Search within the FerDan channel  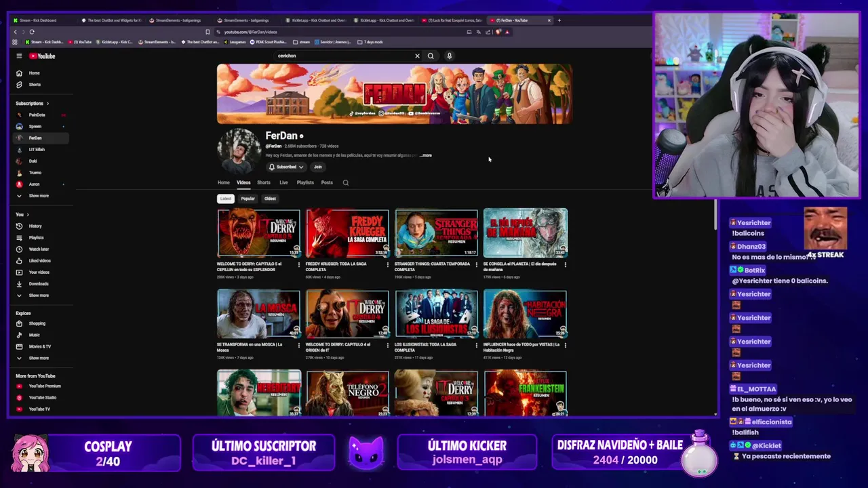[345, 182]
